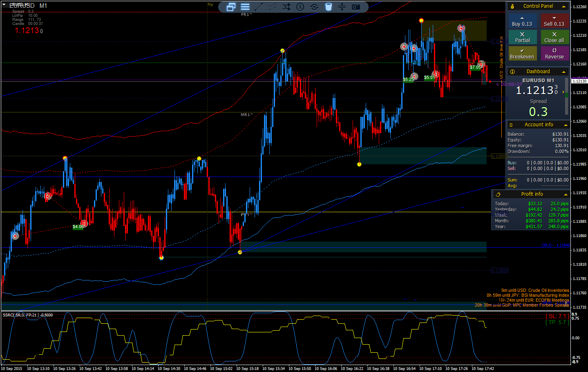
Task: Click the clock icon in the toolbar
Action: (x=300, y=7)
